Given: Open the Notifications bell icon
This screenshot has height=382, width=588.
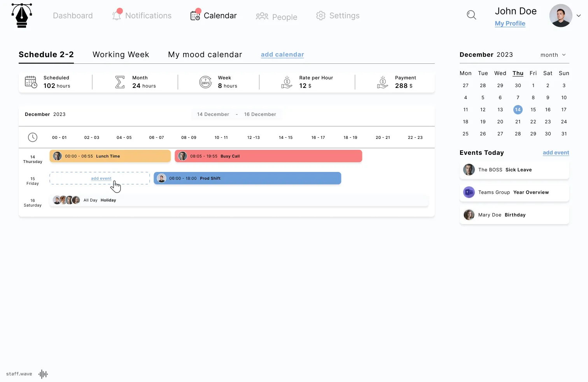Looking at the screenshot, I should pos(117,16).
